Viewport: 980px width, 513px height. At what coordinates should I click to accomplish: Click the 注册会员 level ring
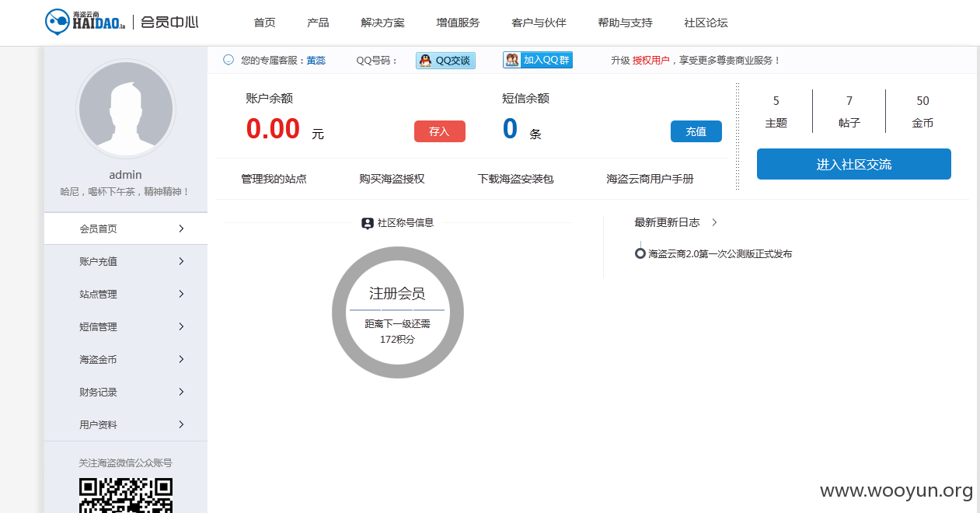[x=398, y=312]
